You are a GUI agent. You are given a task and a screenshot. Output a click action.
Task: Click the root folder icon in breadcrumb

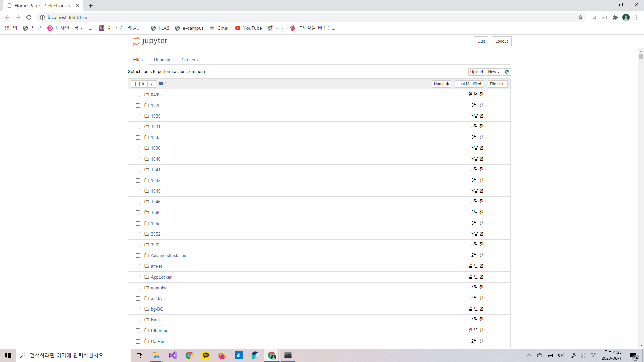pyautogui.click(x=161, y=84)
